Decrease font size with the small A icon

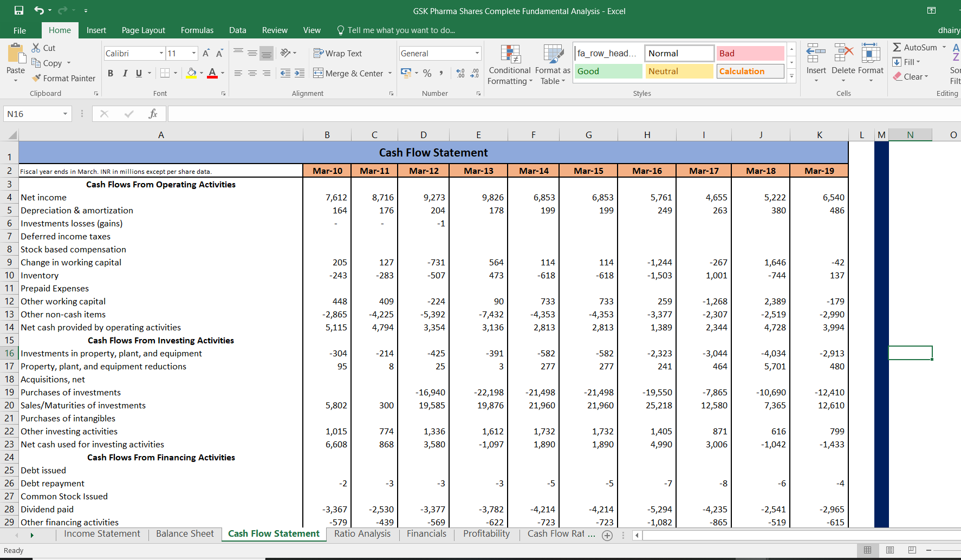point(219,53)
